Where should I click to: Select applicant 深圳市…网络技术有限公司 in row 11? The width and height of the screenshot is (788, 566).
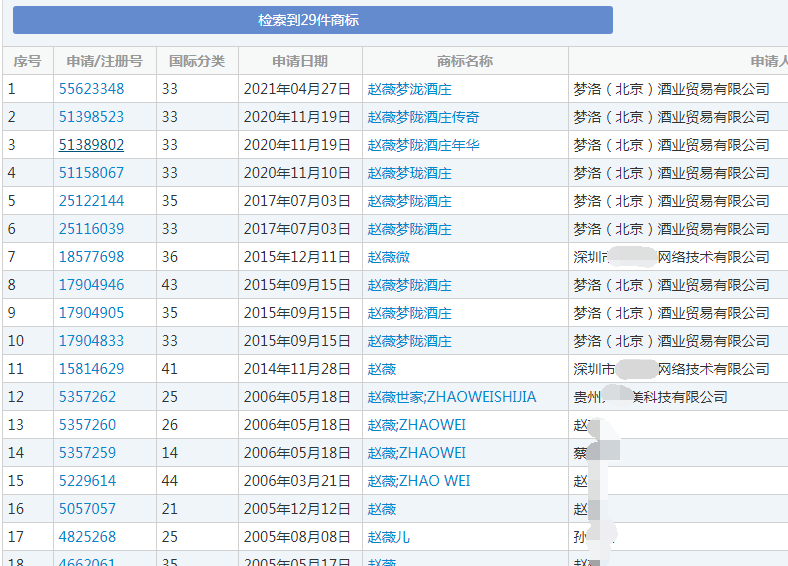click(671, 369)
